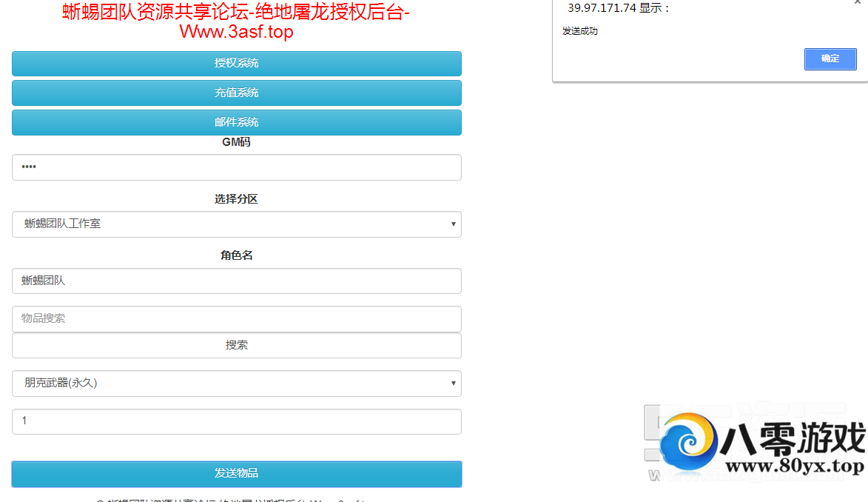Click the 发送物品 button
This screenshot has width=868, height=502.
[x=236, y=474]
